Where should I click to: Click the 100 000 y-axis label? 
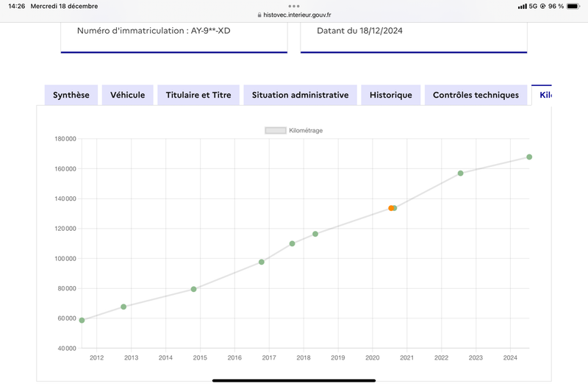tap(65, 259)
